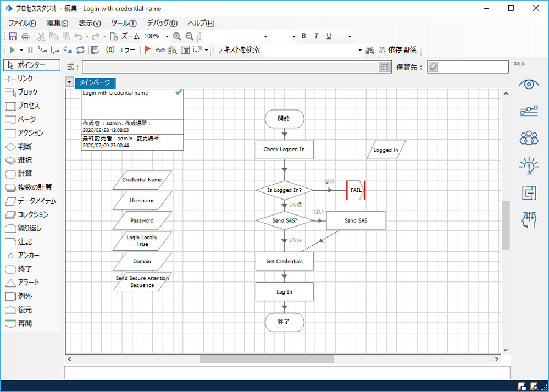549x392 pixels.
Task: Click the Step over debug icon
Action: pyautogui.click(x=55, y=49)
